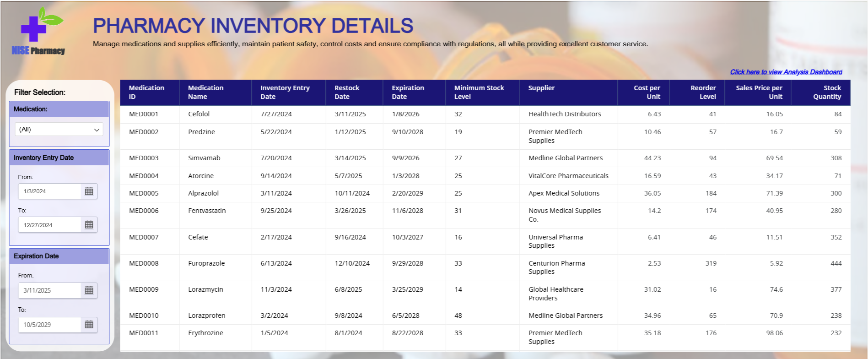The height and width of the screenshot is (359, 868).
Task: Open calendar picker for Inventory Entry From date
Action: (x=89, y=191)
